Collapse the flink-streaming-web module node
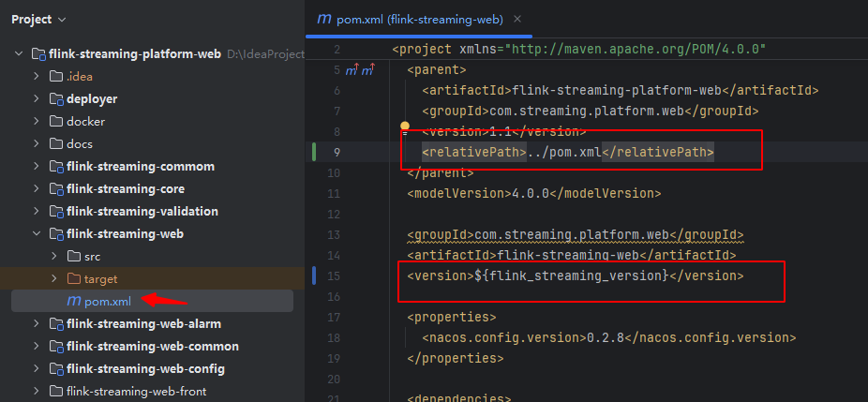Image resolution: width=868 pixels, height=402 pixels. [x=37, y=234]
